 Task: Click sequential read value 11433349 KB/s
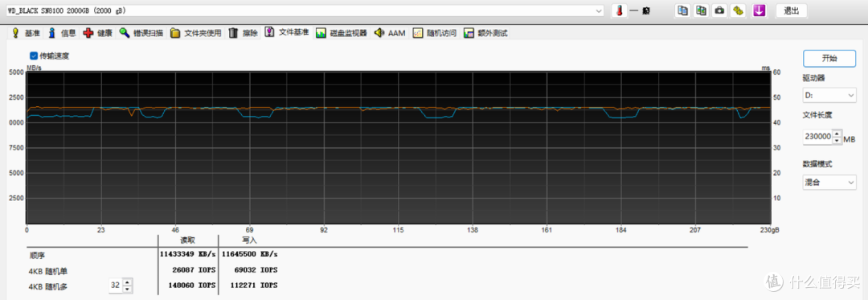(187, 255)
